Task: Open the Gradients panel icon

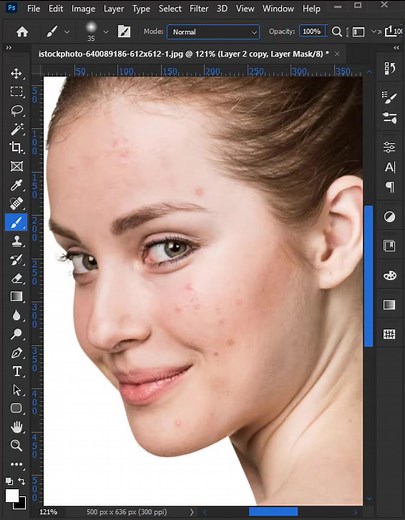Action: point(389,305)
